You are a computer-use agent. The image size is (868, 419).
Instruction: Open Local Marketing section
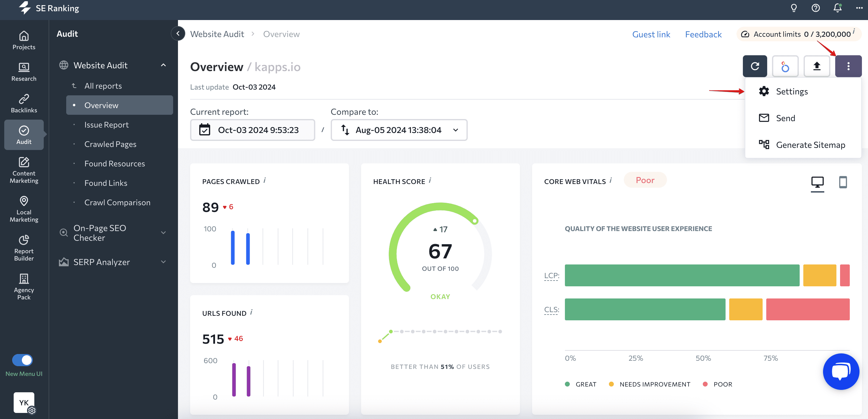(x=24, y=209)
